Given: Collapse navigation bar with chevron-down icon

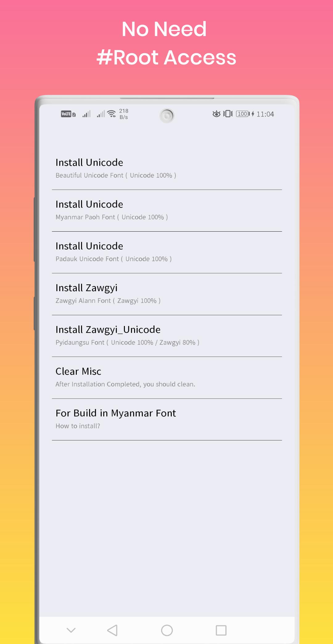Looking at the screenshot, I should click(71, 630).
